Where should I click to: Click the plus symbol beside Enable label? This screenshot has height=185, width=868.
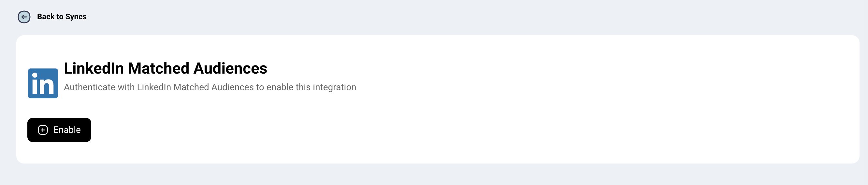click(x=43, y=130)
